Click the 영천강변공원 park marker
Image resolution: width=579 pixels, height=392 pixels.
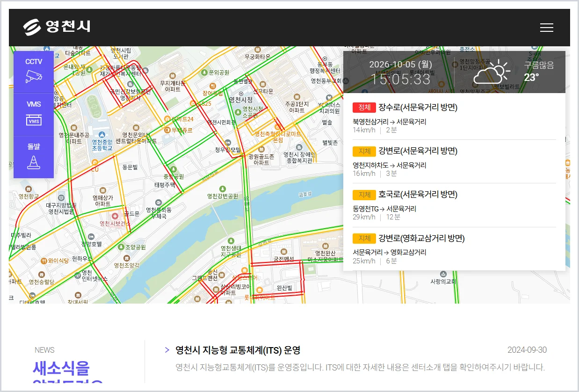coord(223,189)
